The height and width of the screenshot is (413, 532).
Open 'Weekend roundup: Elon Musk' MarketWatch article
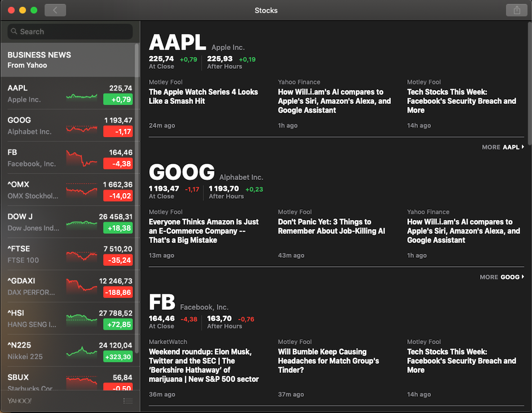[203, 366]
